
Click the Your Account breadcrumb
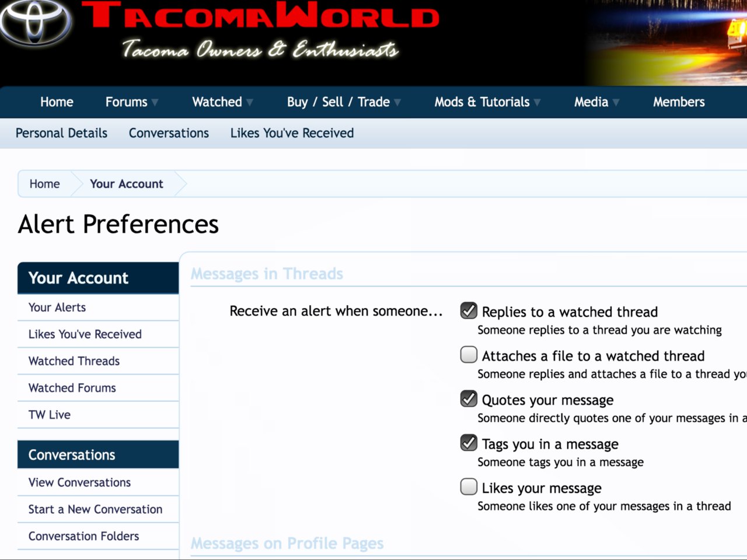pos(127,184)
